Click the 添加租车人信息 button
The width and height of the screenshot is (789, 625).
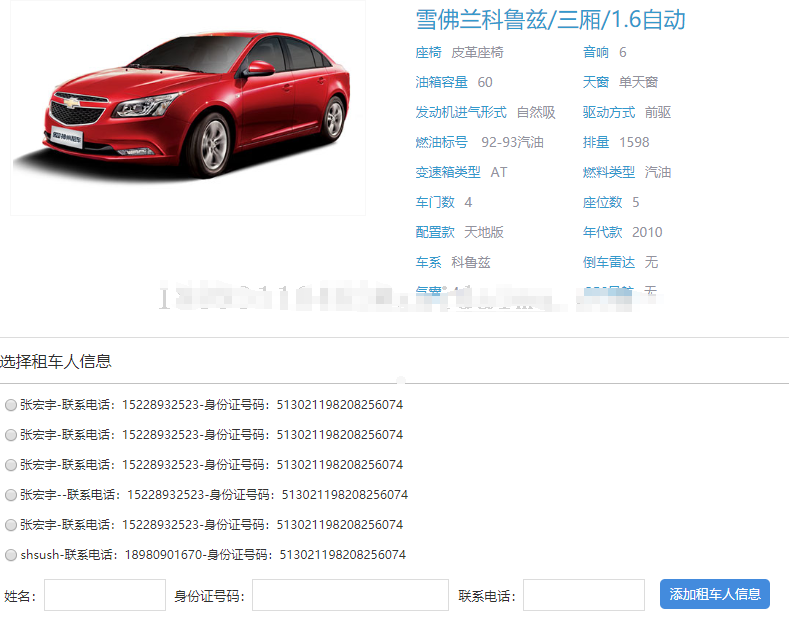click(715, 594)
